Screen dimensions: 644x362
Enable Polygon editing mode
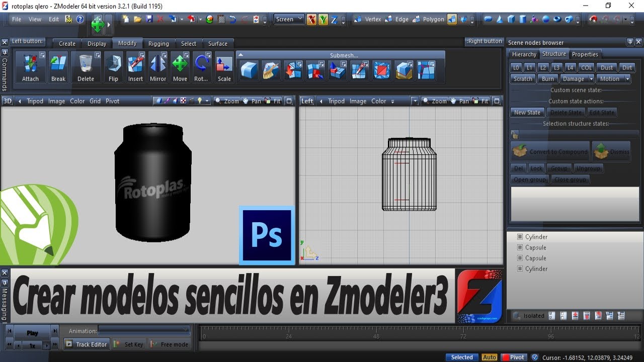pos(428,19)
